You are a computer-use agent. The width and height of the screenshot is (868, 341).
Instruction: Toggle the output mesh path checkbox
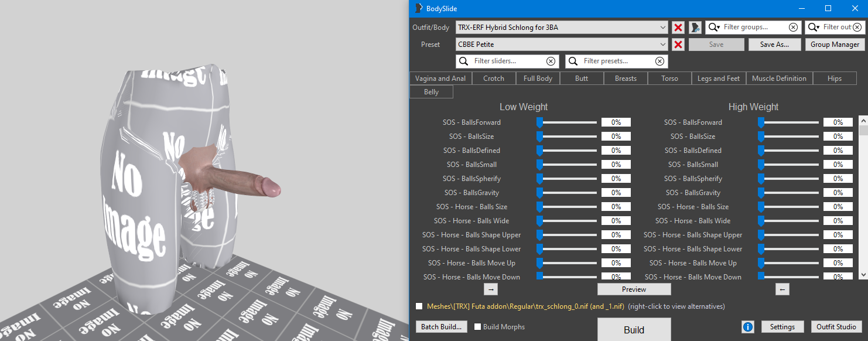coord(419,306)
